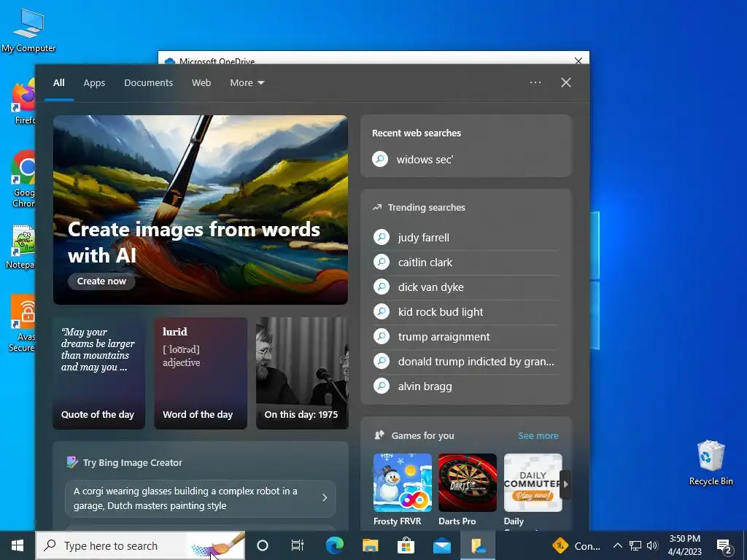The height and width of the screenshot is (560, 747).
Task: Search trending alvin bragg
Action: [x=466, y=386]
